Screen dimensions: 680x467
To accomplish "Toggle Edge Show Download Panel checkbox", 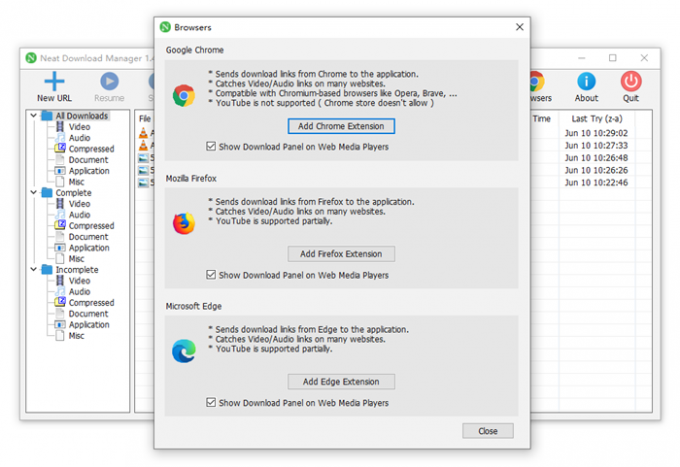I will pos(211,402).
